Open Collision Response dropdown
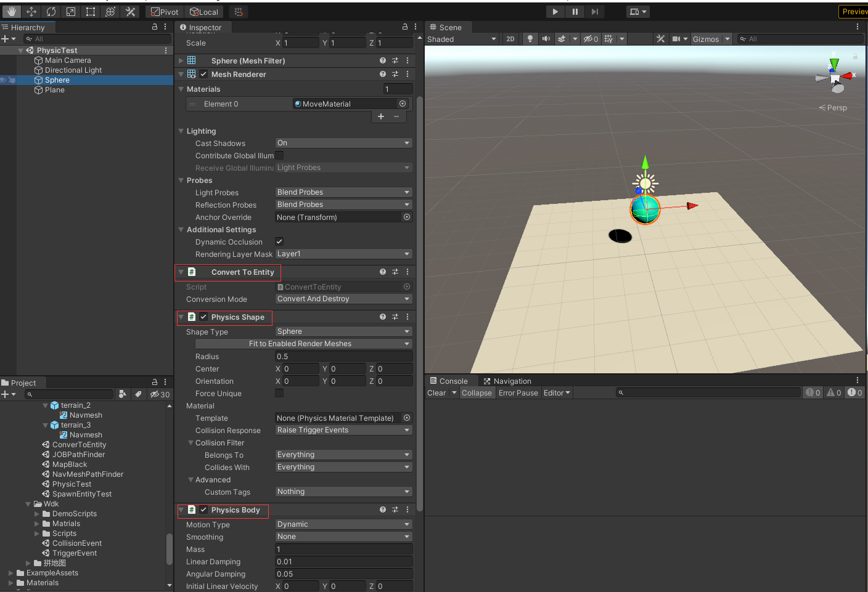 coord(344,430)
